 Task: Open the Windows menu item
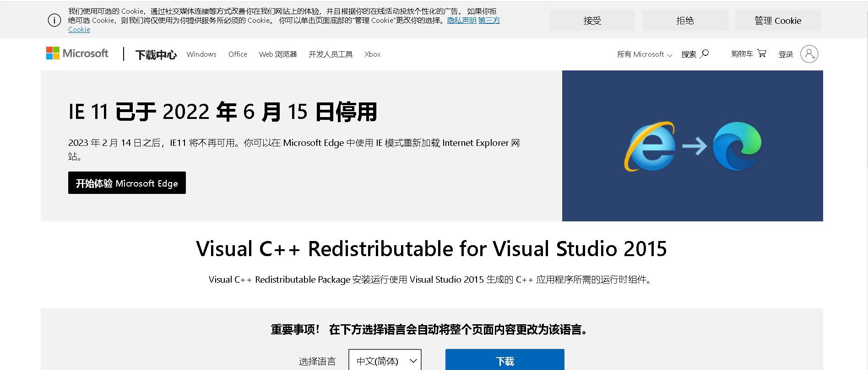(201, 54)
